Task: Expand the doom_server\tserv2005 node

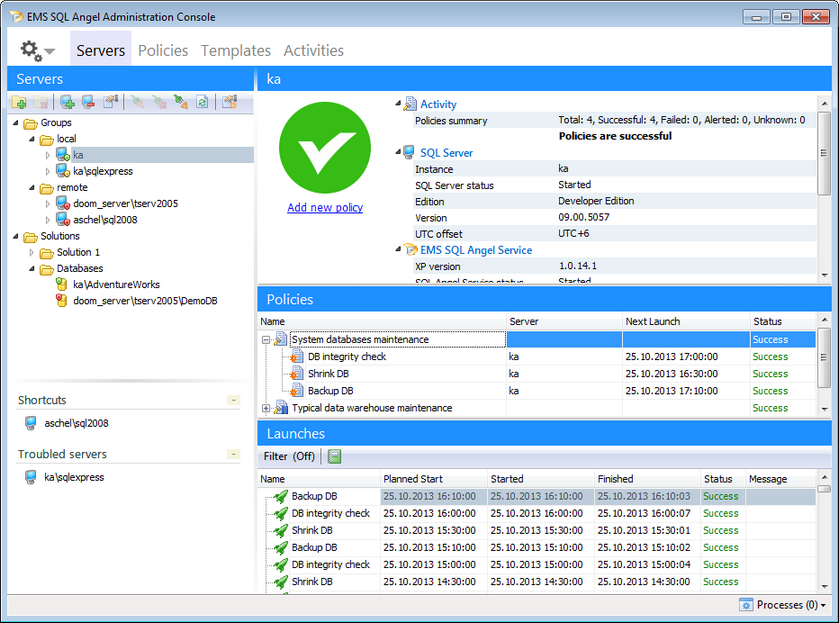Action: (x=48, y=204)
